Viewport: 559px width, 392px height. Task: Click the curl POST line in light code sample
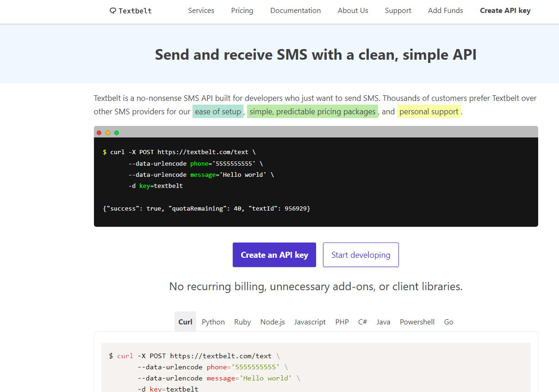(194, 356)
